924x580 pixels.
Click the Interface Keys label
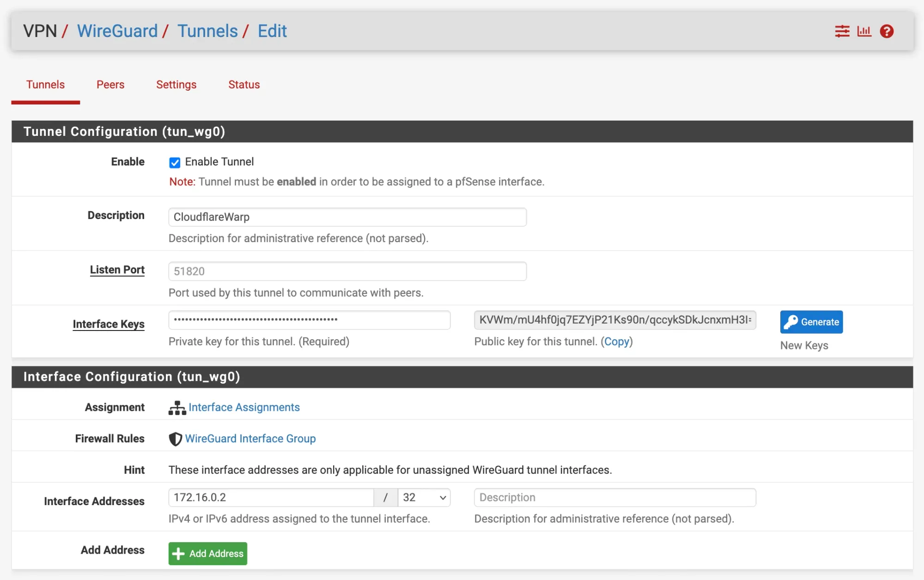(109, 324)
